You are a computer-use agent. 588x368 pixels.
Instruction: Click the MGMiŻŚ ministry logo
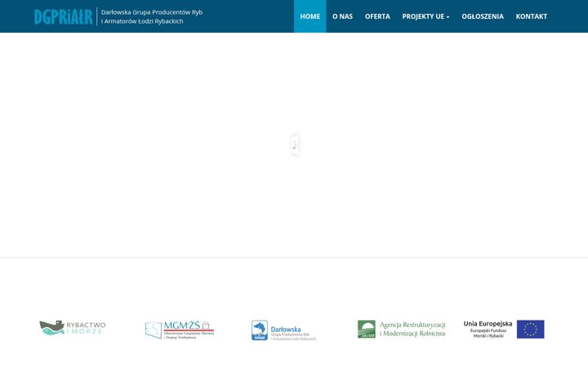click(179, 330)
